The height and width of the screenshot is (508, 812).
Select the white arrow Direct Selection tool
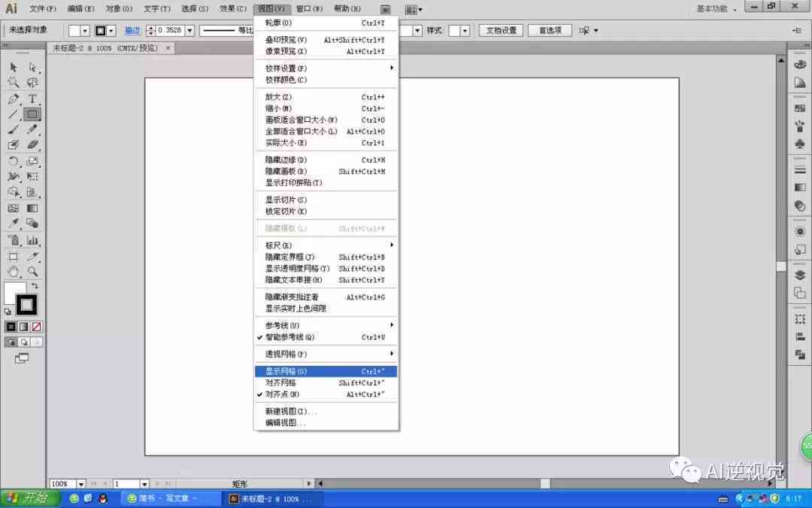(x=32, y=68)
